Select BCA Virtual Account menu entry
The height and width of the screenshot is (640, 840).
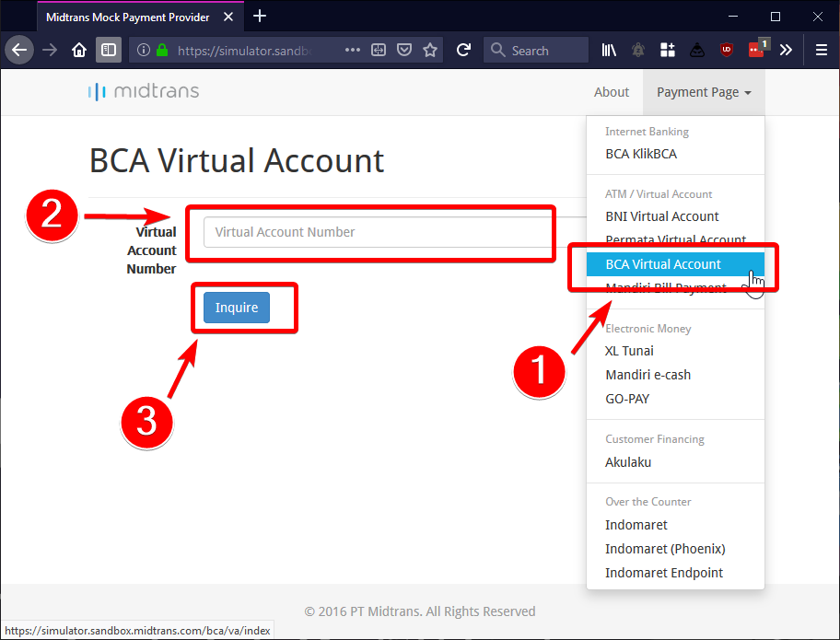[675, 264]
